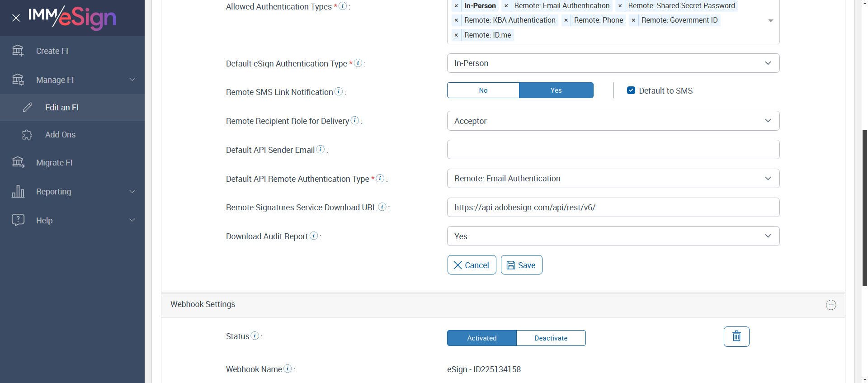Image resolution: width=868 pixels, height=383 pixels.
Task: Click info icon beside Webhook Name
Action: pyautogui.click(x=288, y=369)
